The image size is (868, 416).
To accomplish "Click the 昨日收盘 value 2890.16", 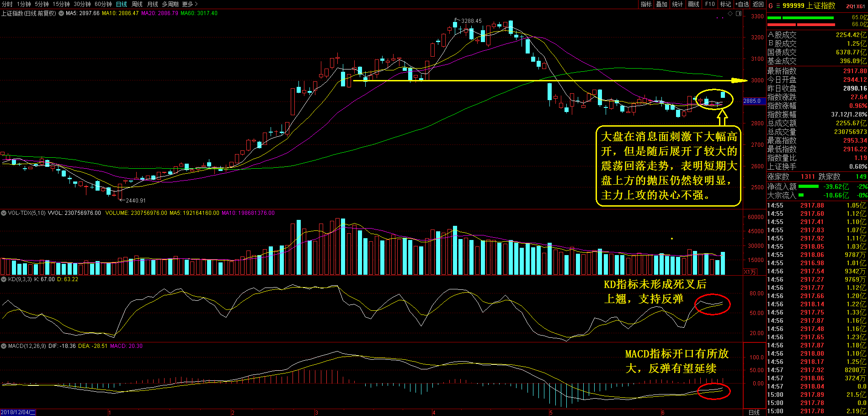I will pyautogui.click(x=855, y=88).
